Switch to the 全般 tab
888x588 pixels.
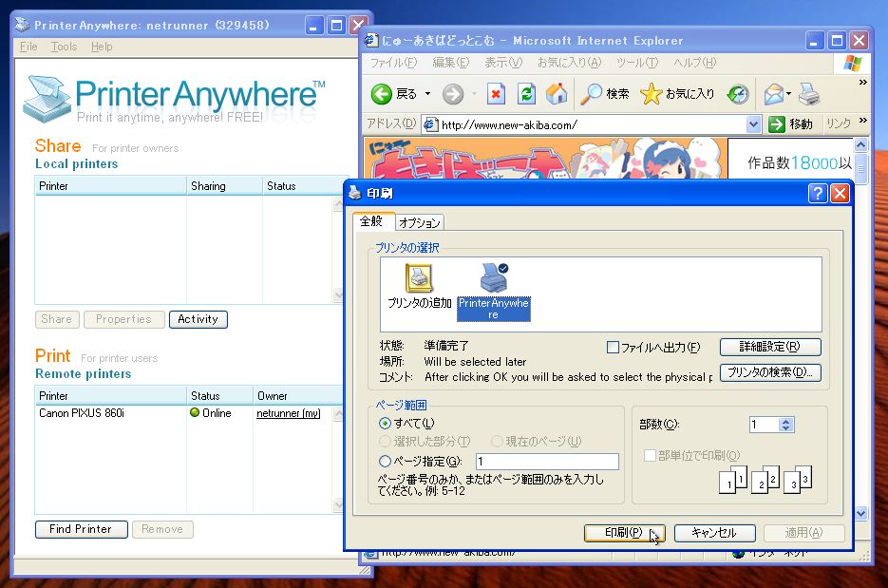tap(371, 221)
